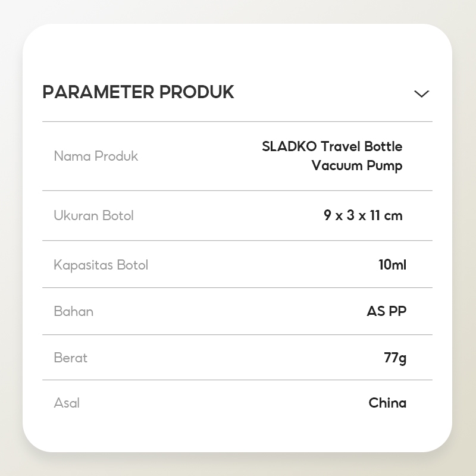Click the divider line below the Parameter Produk heading
Image resolution: width=476 pixels, height=476 pixels.
[237, 121]
